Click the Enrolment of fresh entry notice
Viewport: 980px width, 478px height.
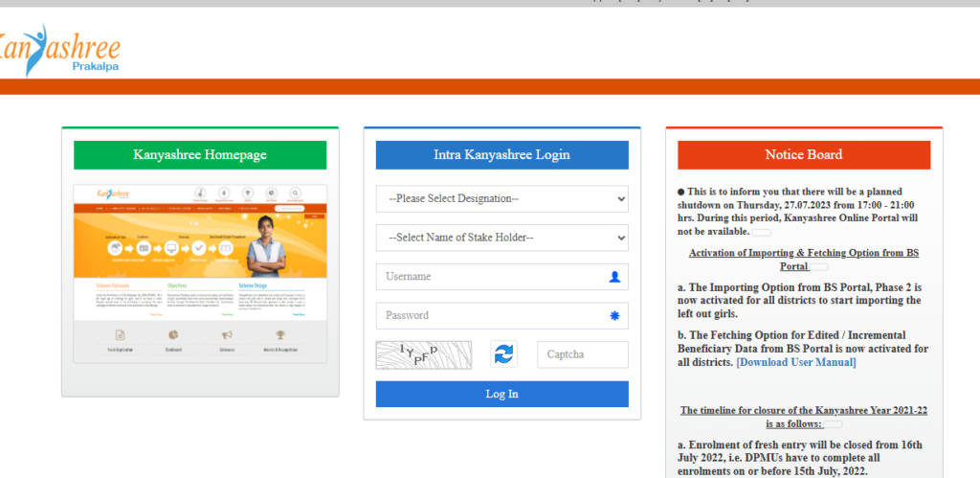coord(801,458)
